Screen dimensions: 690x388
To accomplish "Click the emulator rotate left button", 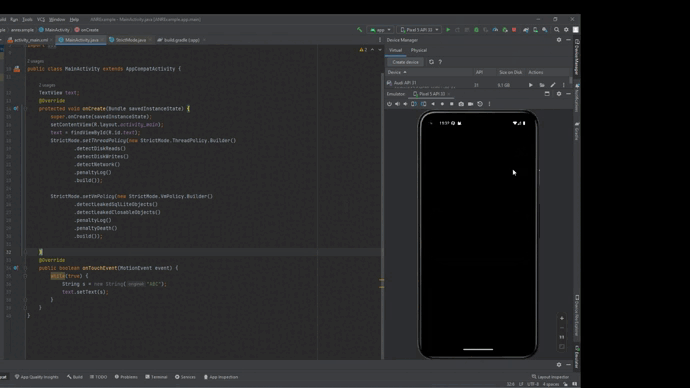I will pos(414,104).
